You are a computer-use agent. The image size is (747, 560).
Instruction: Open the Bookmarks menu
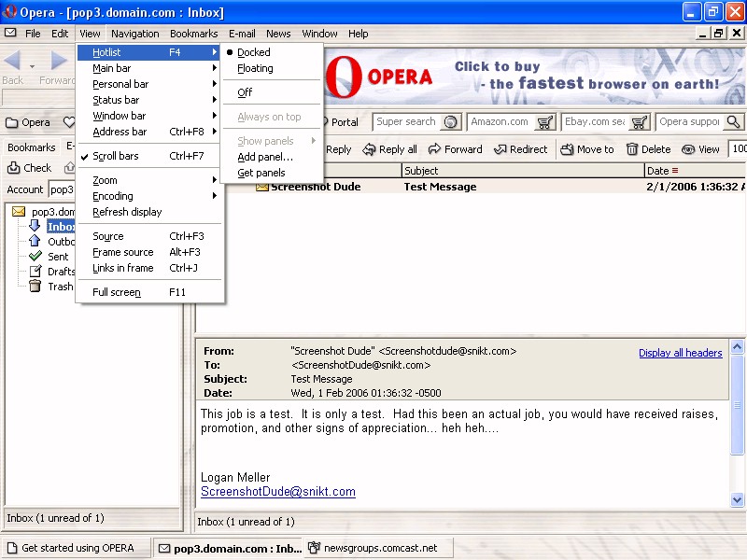click(194, 34)
